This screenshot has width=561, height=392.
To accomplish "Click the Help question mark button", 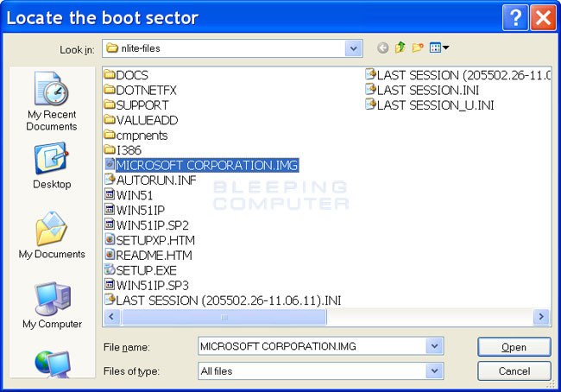I will 515,17.
